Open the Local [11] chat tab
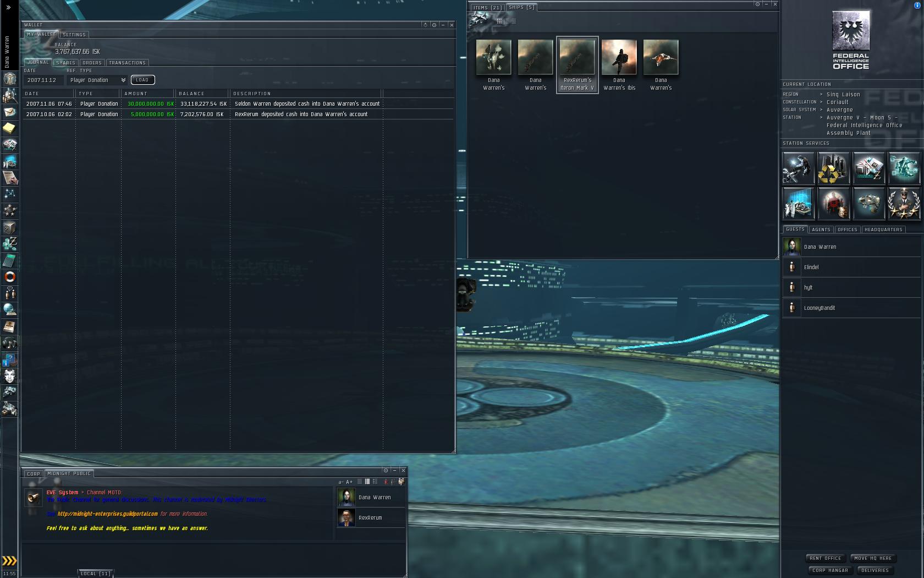 pyautogui.click(x=96, y=574)
